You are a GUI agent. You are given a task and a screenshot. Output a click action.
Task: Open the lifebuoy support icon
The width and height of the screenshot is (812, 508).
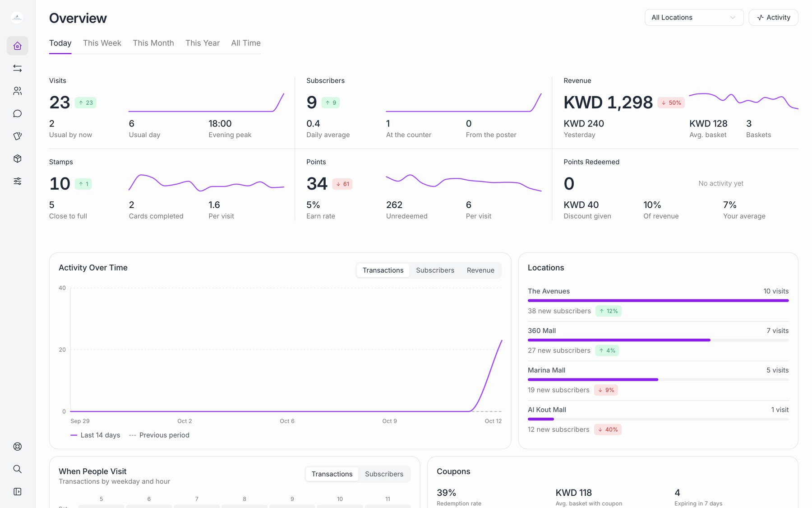pyautogui.click(x=17, y=447)
